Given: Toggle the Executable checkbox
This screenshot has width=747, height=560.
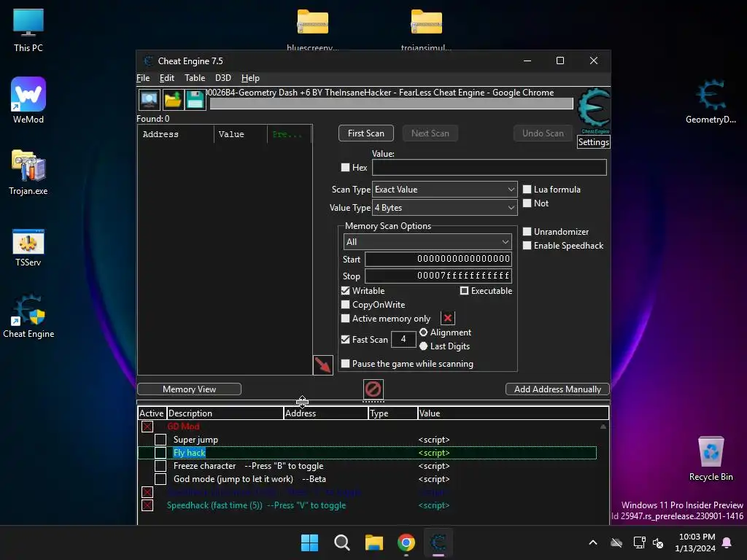Looking at the screenshot, I should coord(464,291).
